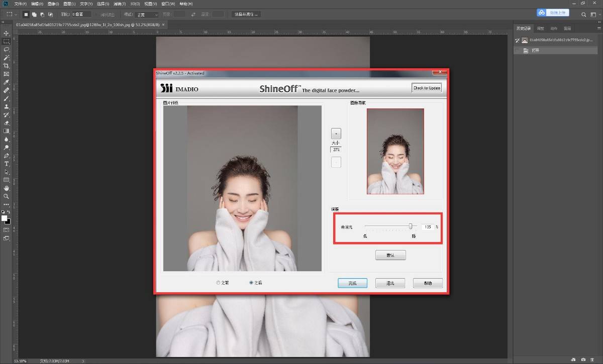Click the 选择并遮住 select and mask button
603x364 pixels.
(x=247, y=14)
